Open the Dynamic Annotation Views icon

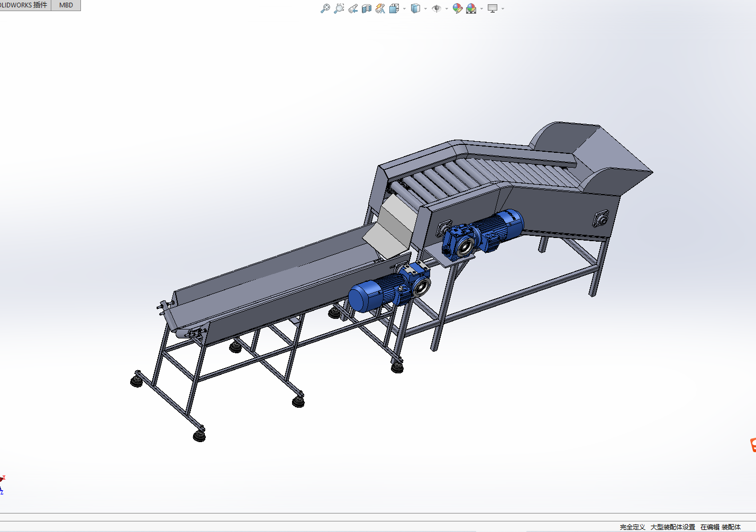[x=380, y=8]
